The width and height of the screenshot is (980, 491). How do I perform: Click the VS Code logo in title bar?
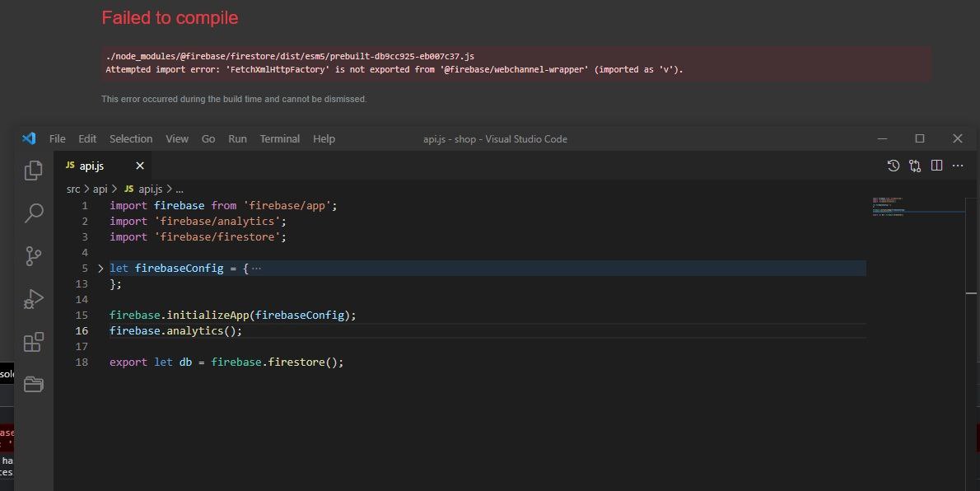click(29, 138)
